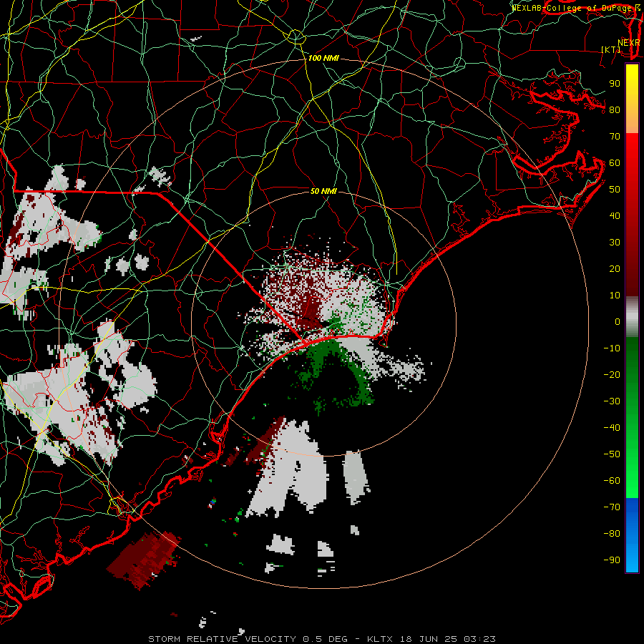Image resolution: width=644 pixels, height=644 pixels.
Task: Click the 40 value on the velocity scale
Action: 615,216
